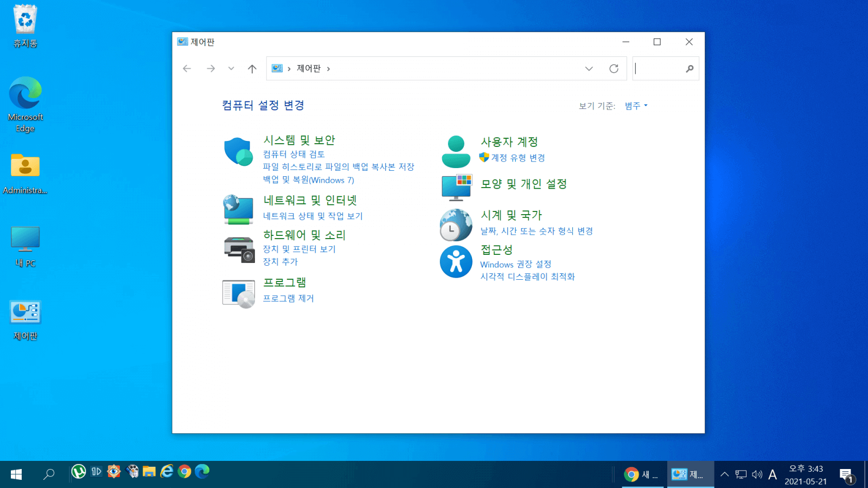Go up one level arrow
Screen dimensions: 868x488
click(x=252, y=68)
